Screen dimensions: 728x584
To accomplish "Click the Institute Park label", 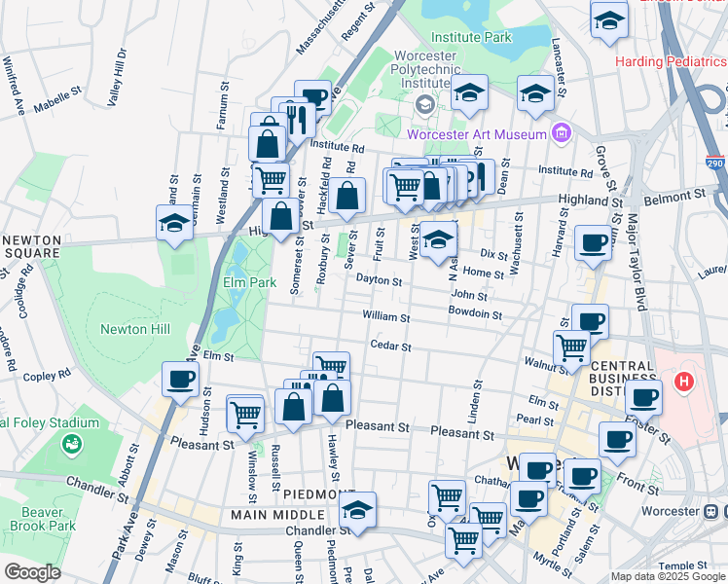I will tap(471, 37).
